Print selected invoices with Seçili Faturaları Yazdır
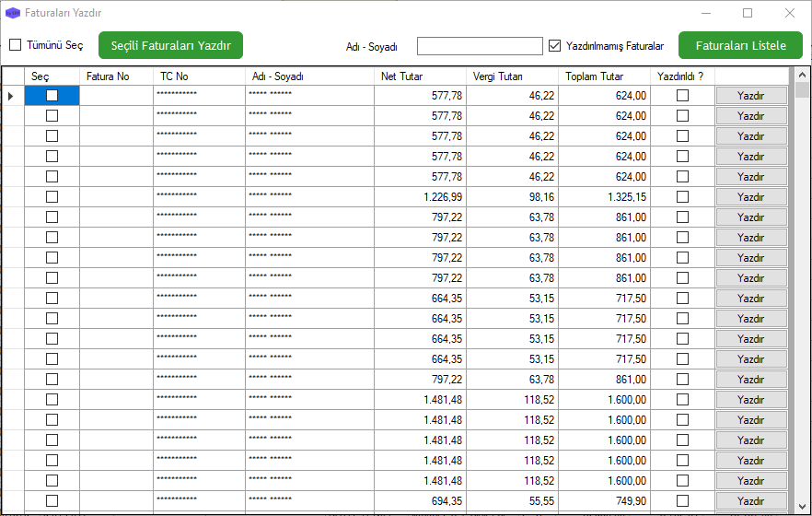 [x=170, y=45]
